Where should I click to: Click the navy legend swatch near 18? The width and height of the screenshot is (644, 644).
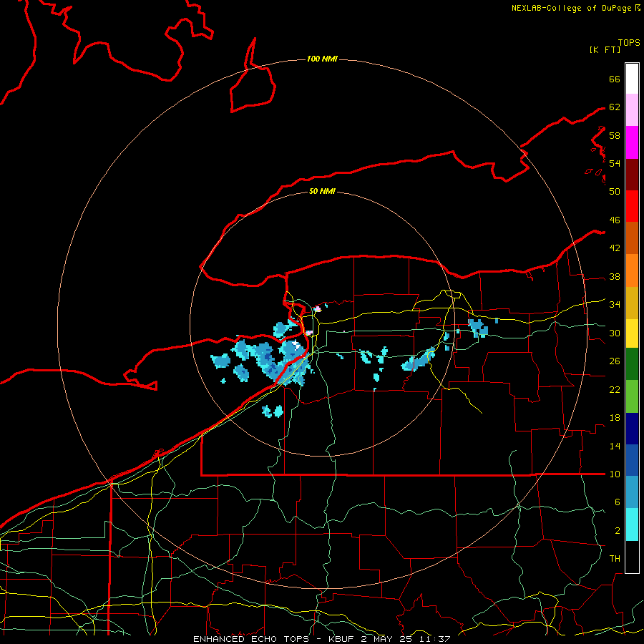point(632,429)
